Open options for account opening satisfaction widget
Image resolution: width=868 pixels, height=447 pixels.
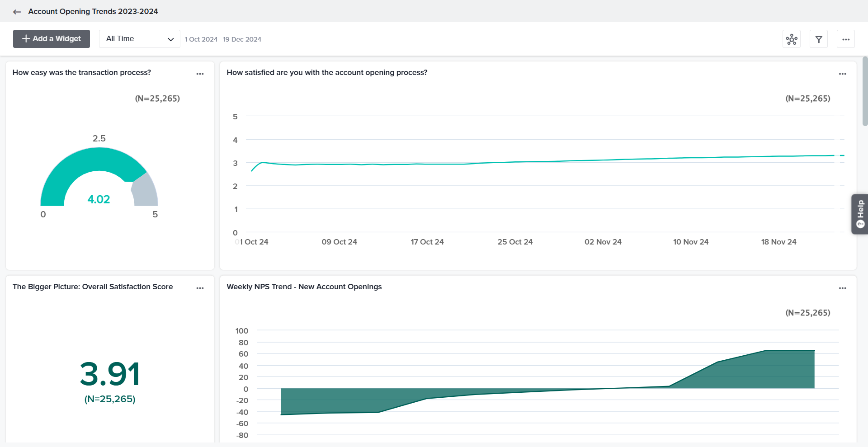point(842,74)
